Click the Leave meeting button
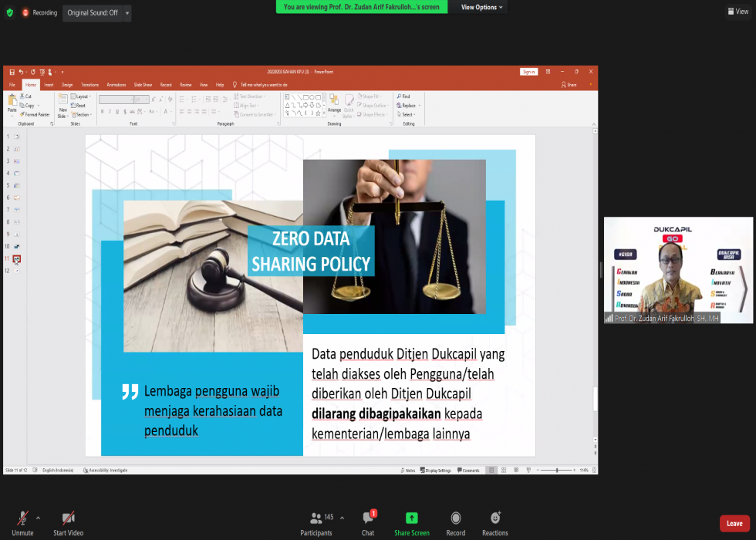This screenshot has height=540, width=756. pos(734,524)
